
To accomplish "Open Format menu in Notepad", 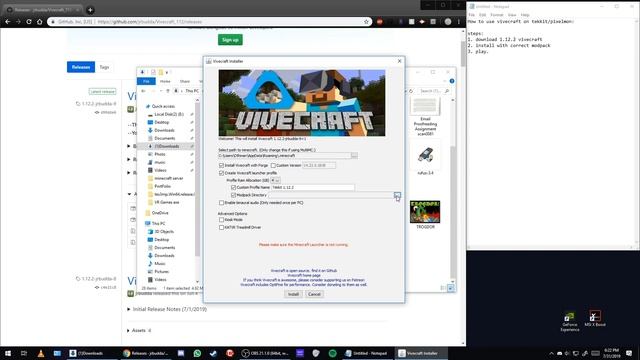I will tap(497, 15).
